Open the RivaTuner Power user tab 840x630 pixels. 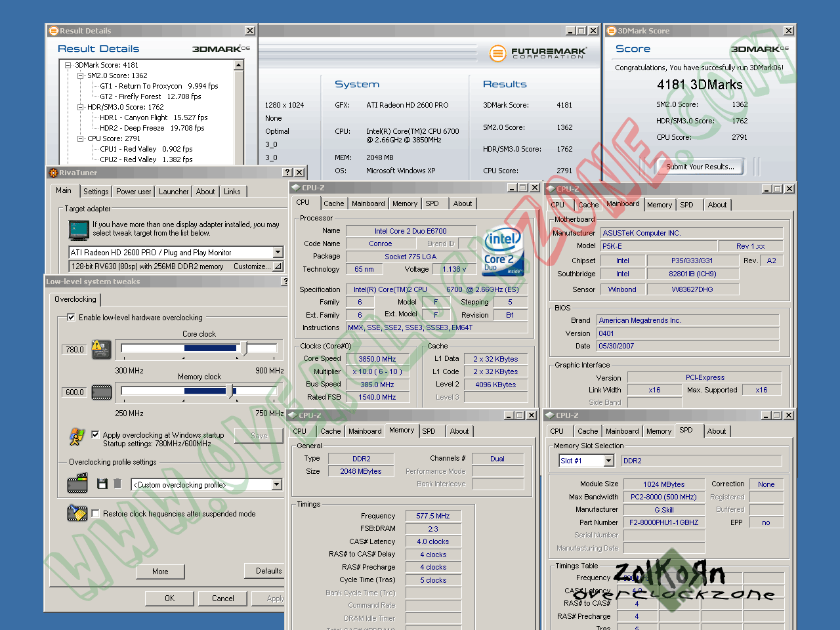coord(134,192)
